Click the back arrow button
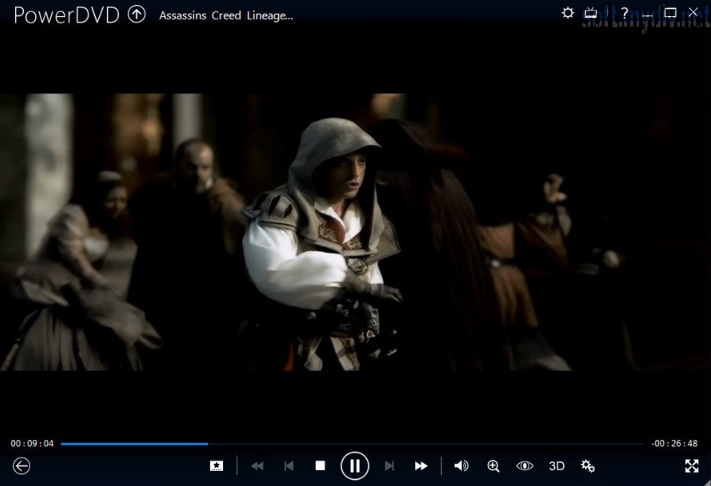This screenshot has height=486, width=711. pyautogui.click(x=21, y=466)
